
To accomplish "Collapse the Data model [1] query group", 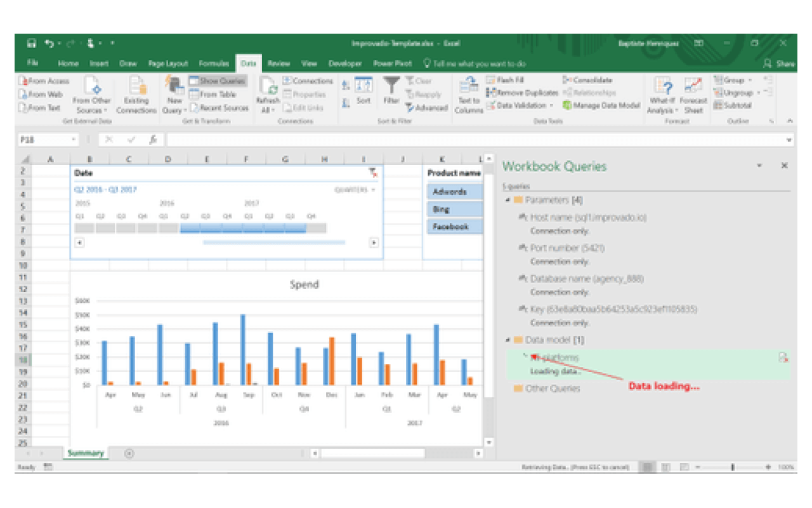I will pos(507,340).
